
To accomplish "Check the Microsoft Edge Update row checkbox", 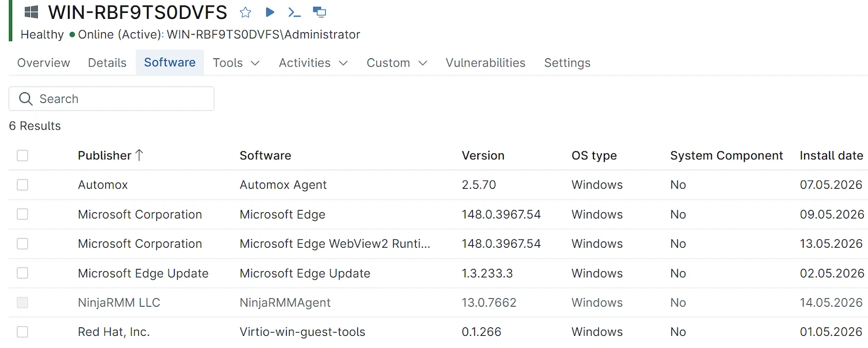I will (x=23, y=273).
